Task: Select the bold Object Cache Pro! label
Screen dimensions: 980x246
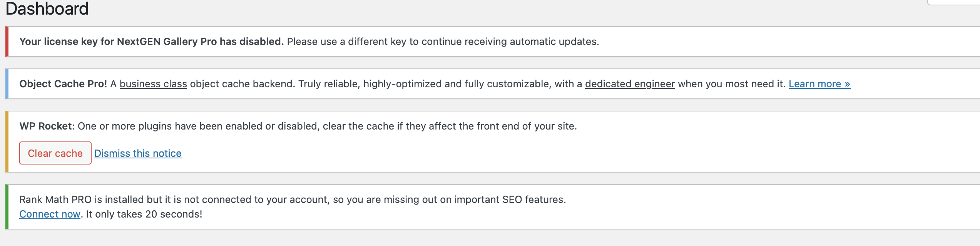Action: tap(63, 84)
